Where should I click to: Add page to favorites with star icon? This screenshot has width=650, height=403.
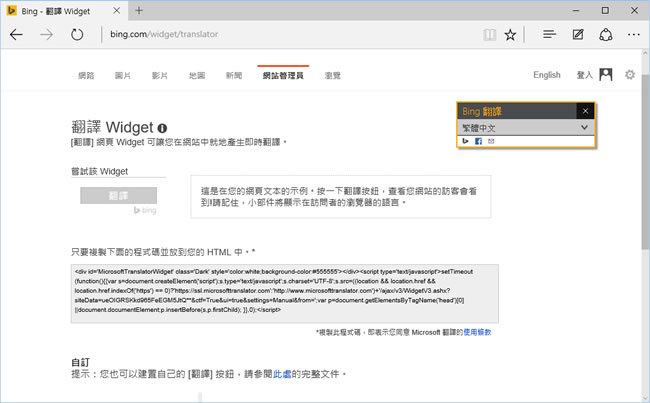coord(510,34)
